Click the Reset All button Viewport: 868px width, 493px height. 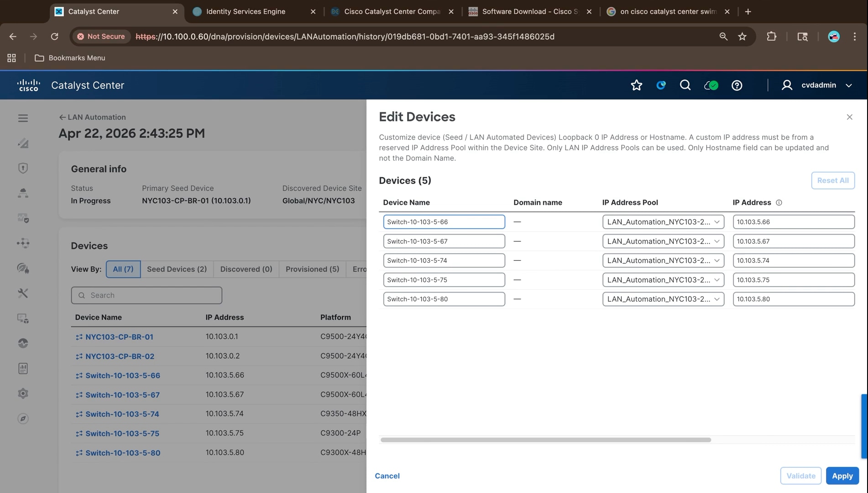tap(833, 180)
